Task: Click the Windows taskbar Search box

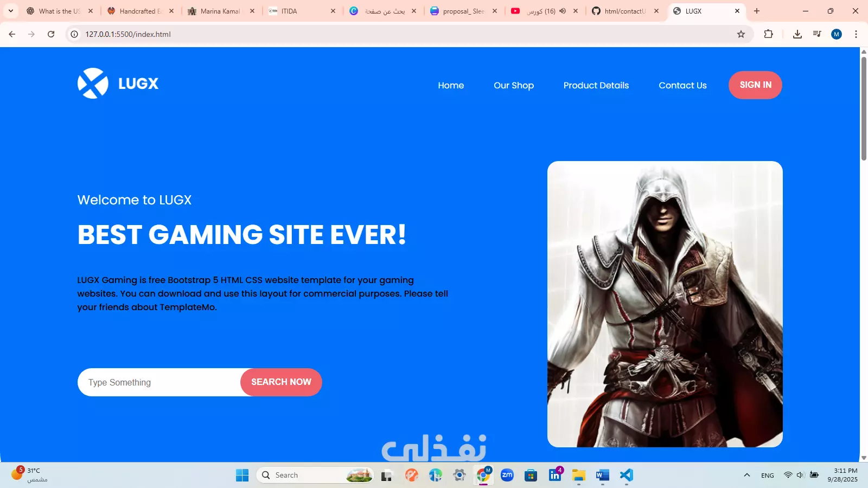Action: point(315,476)
